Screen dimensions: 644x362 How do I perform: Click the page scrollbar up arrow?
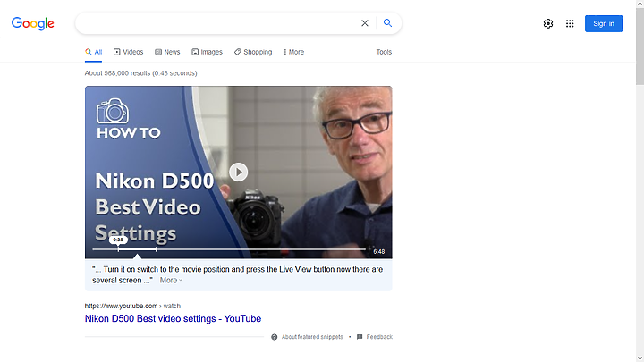(x=640, y=4)
